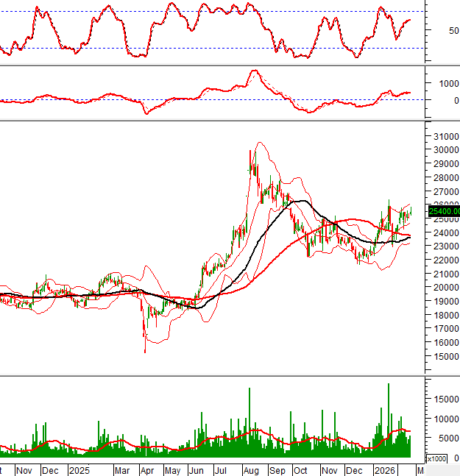This screenshot has height=476, width=460.
Task: Select the 10000 volume axis label
Action: pyautogui.click(x=445, y=419)
